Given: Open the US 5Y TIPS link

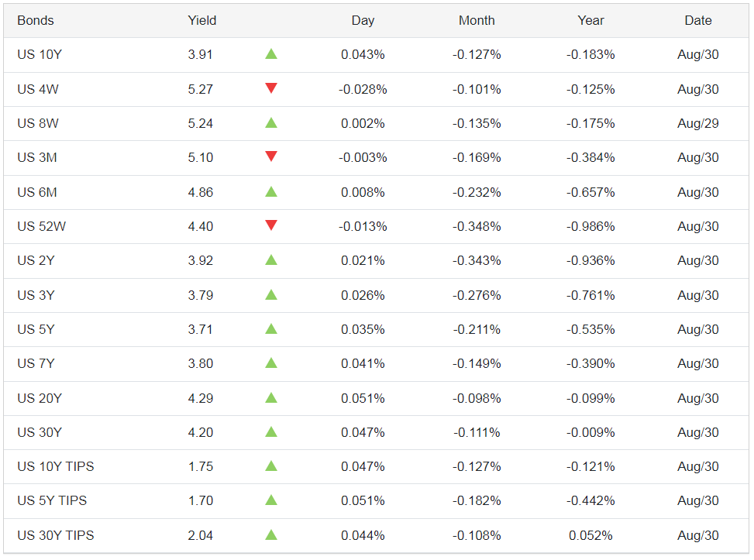Looking at the screenshot, I should click(52, 500).
